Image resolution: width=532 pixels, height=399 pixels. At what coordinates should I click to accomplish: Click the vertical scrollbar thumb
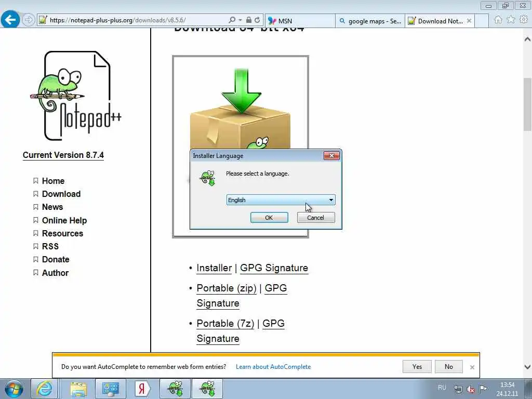pyautogui.click(x=527, y=104)
